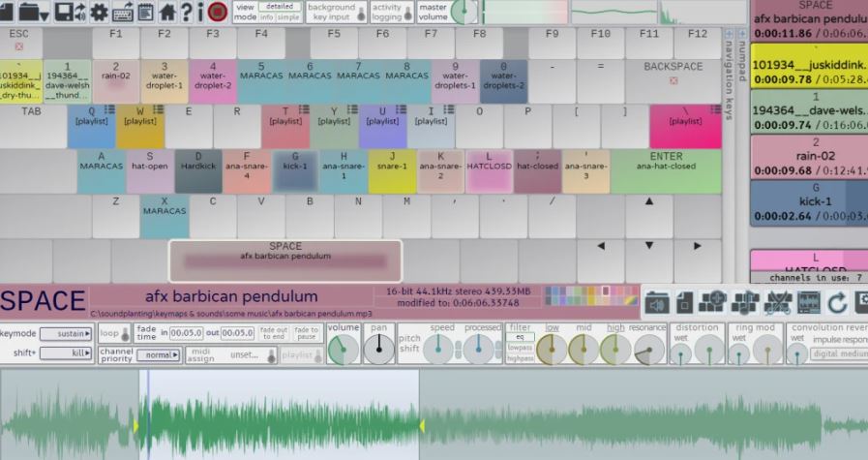This screenshot has height=460, width=868.
Task: Adjust the resonance knob
Action: tap(649, 351)
